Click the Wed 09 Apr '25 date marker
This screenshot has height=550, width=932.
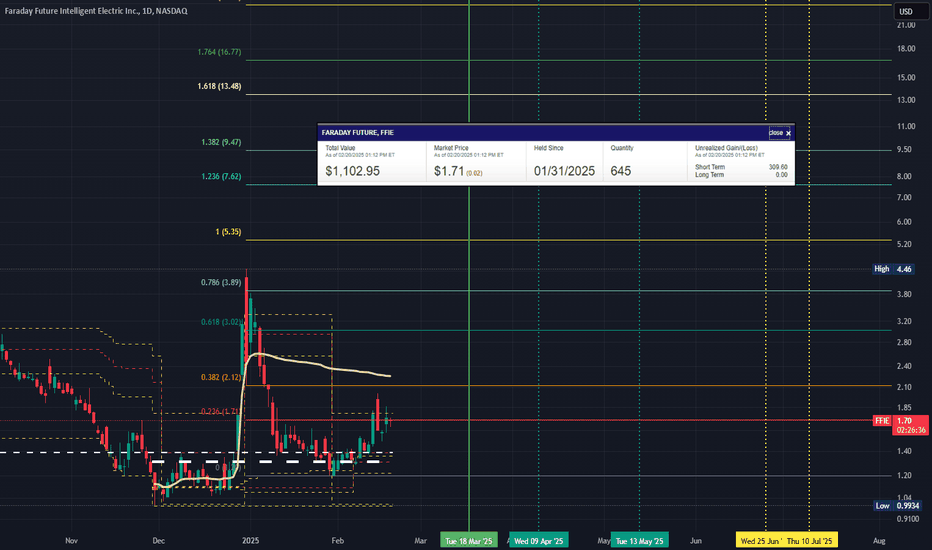[539, 540]
